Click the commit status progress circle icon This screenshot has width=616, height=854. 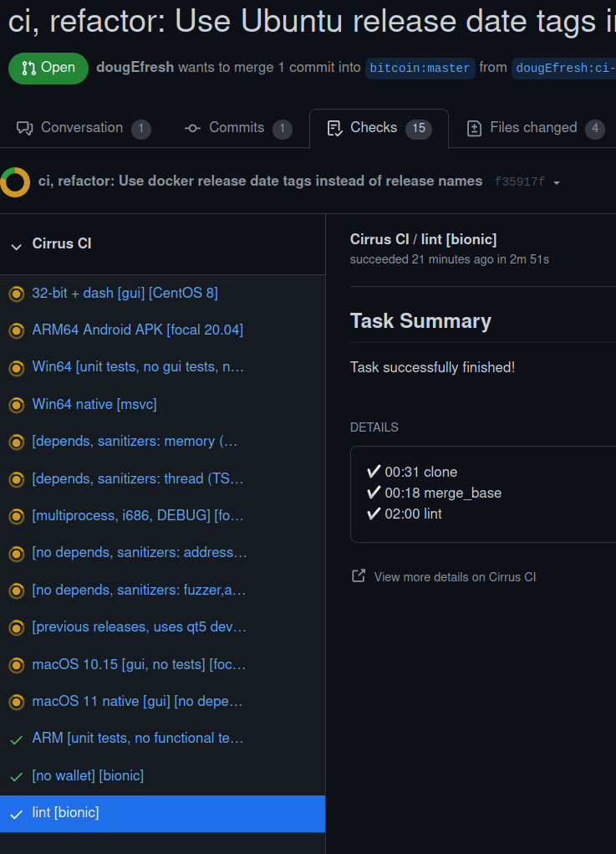coord(15,182)
